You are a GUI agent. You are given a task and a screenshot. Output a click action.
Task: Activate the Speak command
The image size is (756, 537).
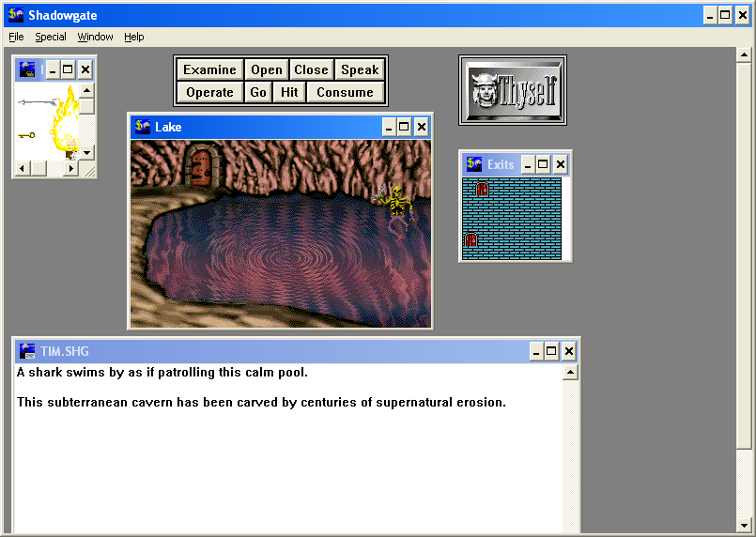coord(360,69)
